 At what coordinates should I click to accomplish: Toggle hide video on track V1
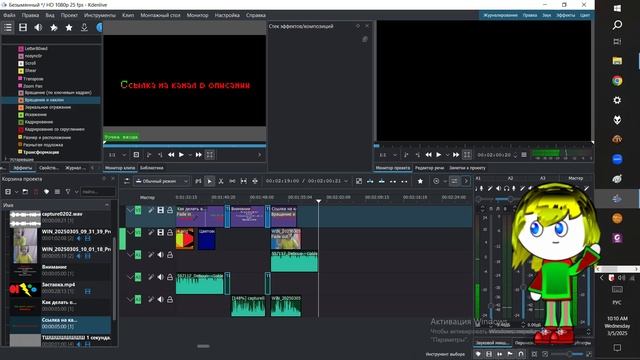point(160,232)
